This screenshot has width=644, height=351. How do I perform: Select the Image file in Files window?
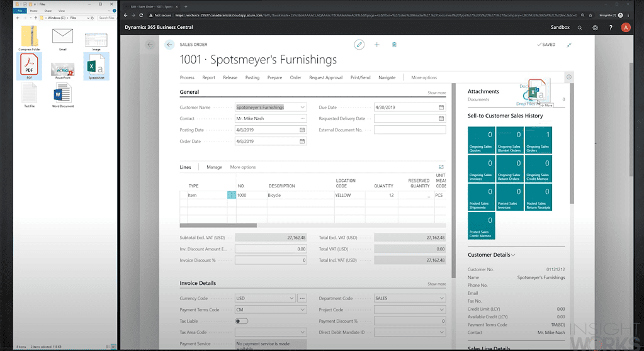[96, 42]
